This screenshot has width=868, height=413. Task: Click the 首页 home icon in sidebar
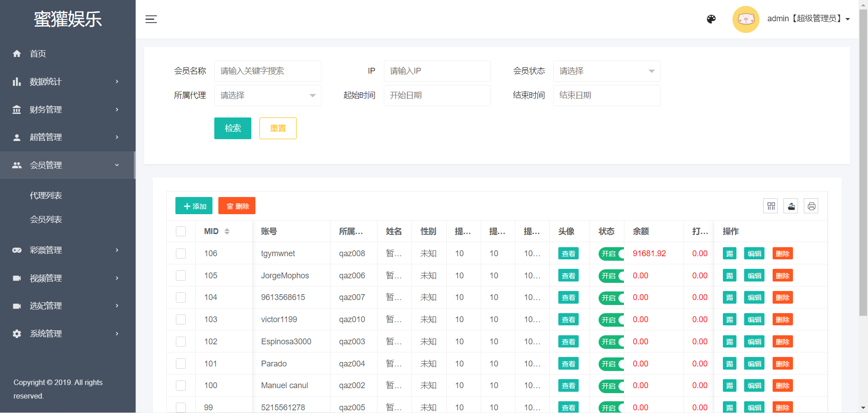point(17,54)
